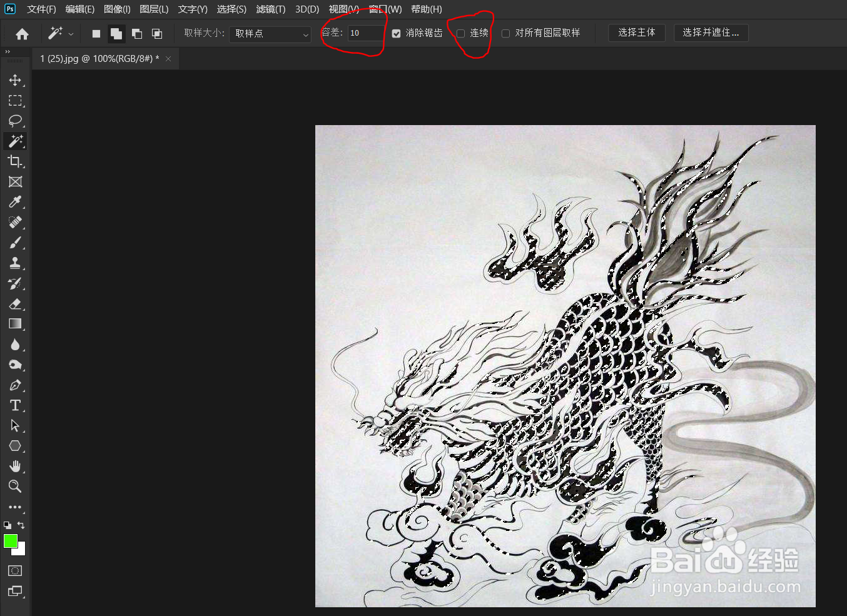Disable the 消除锯齿 anti-alias checkbox

(x=396, y=33)
